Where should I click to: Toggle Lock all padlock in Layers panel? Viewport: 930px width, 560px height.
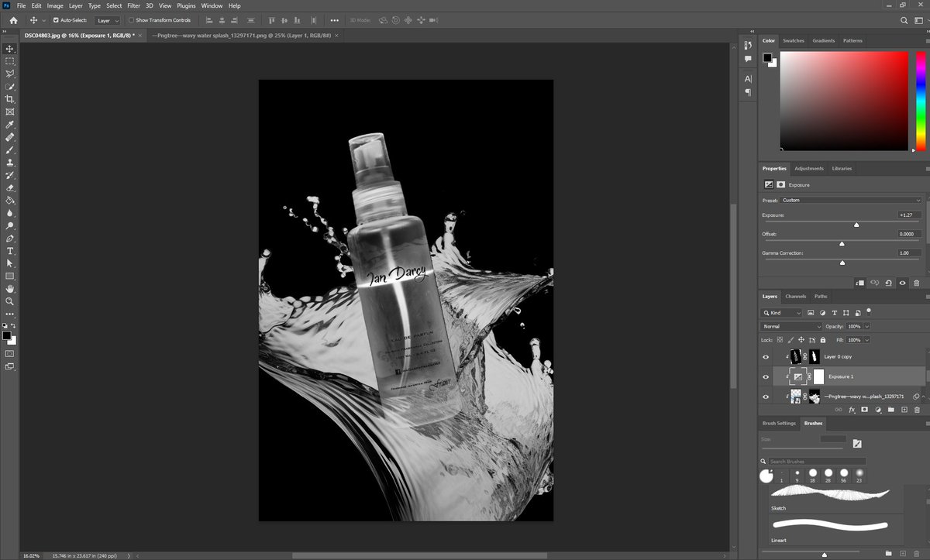822,339
